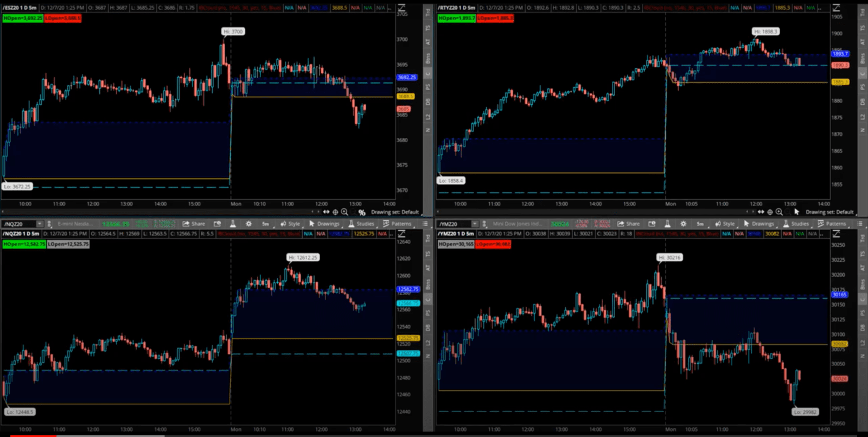The image size is (868, 437).
Task: Click blue 3692.25 price tag on /ESZ20 axis
Action: tap(407, 78)
